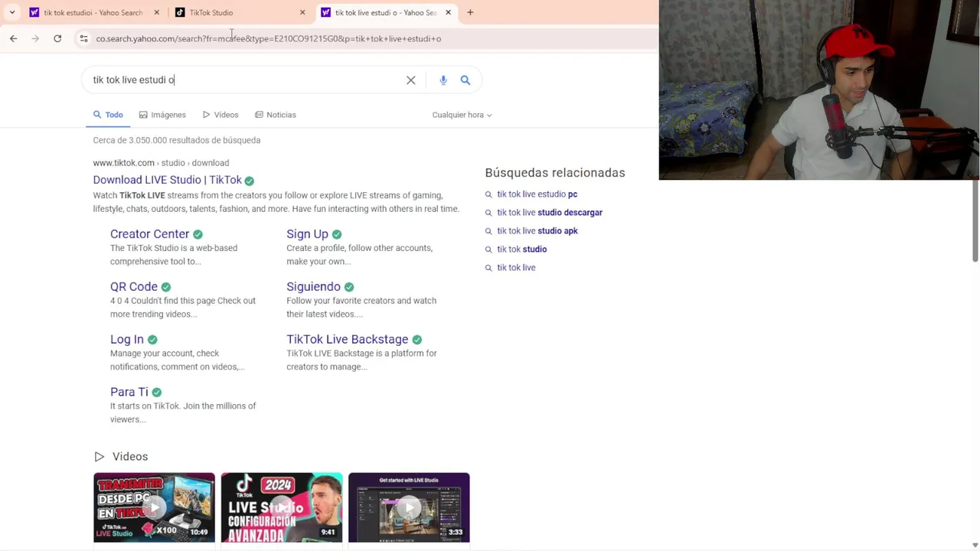Close the TikTok Studio tab
980x551 pixels.
(302, 12)
